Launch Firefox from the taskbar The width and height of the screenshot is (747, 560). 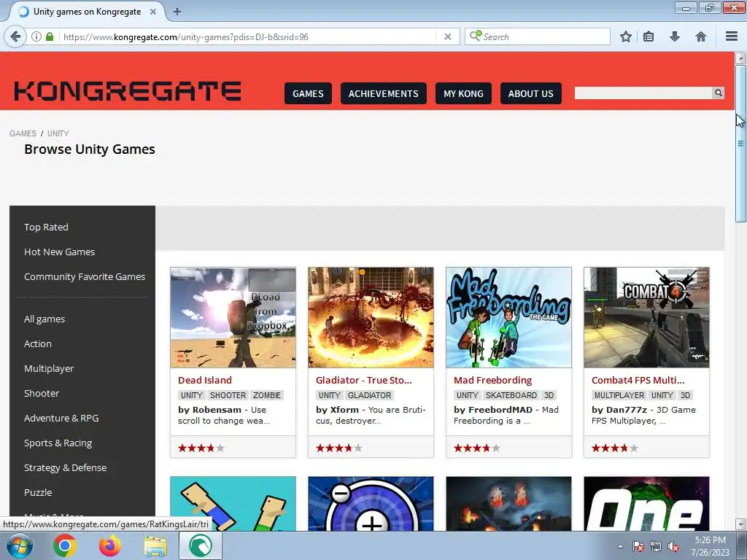109,545
